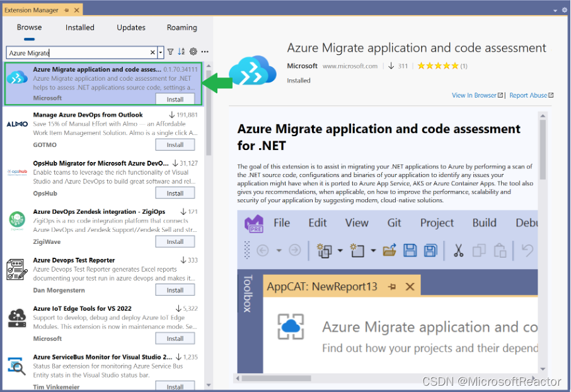571x392 pixels.
Task: Select the IoT Edge Tools cloud icon
Action: click(x=17, y=318)
